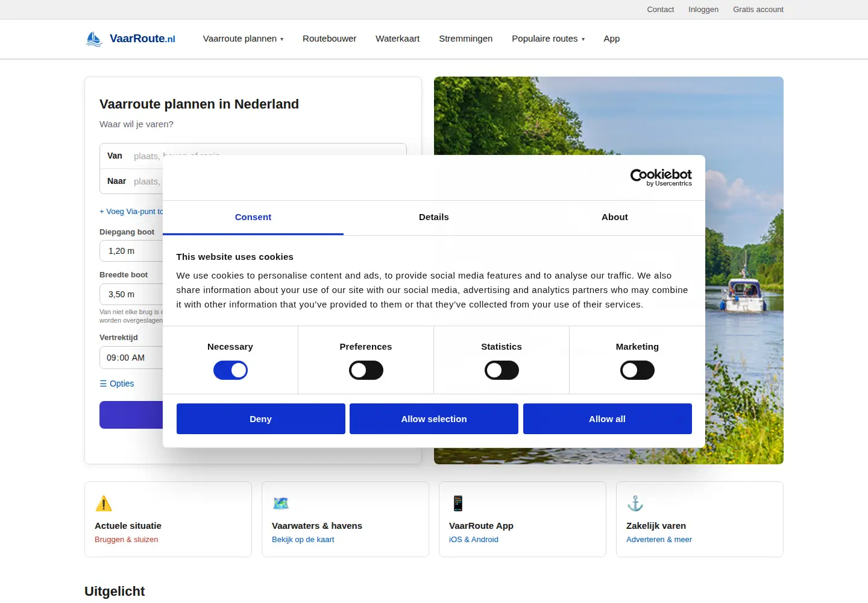The height and width of the screenshot is (603, 868).
Task: Click the Zakelijk varen card title
Action: coord(656,526)
